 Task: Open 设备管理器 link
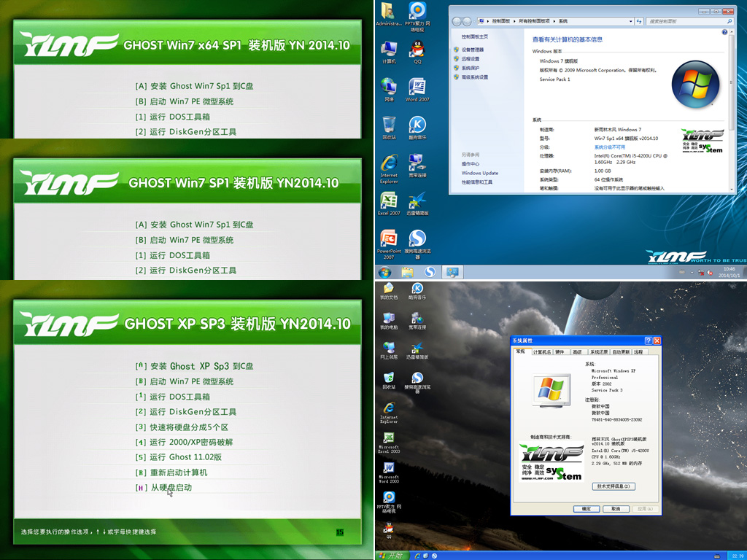[472, 50]
